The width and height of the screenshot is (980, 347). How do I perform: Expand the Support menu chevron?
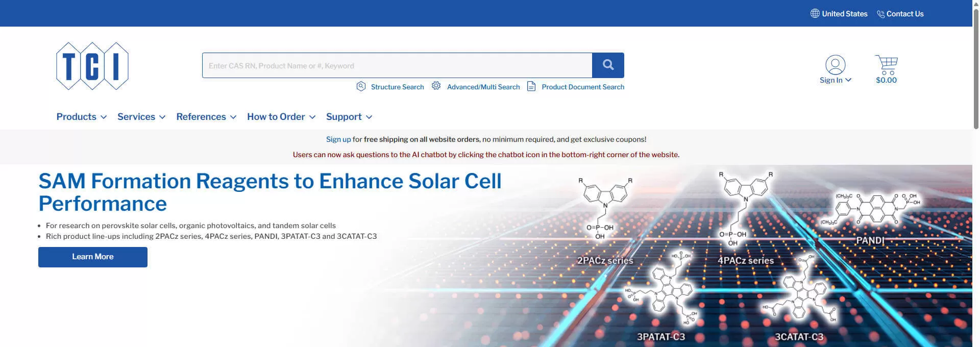click(x=369, y=117)
